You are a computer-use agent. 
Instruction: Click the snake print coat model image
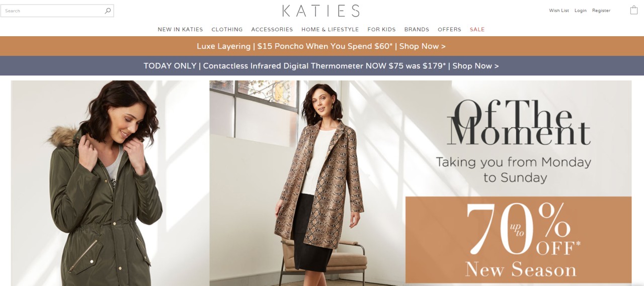click(320, 183)
